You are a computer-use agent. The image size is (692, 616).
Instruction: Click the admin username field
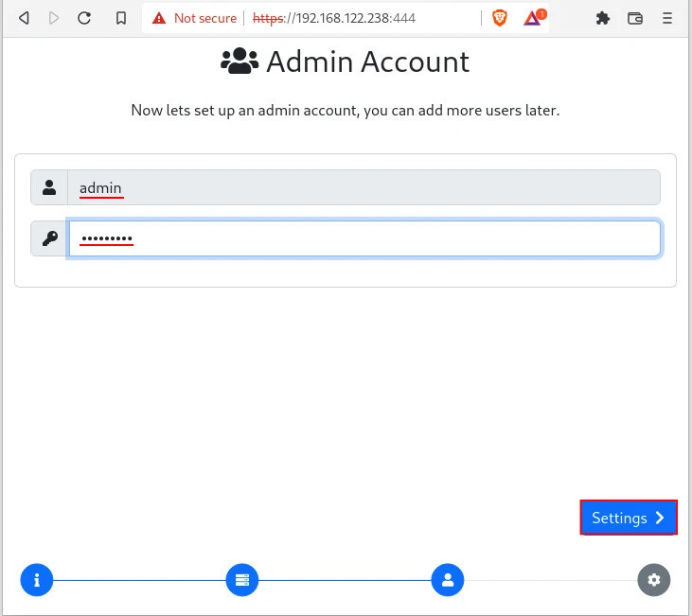[364, 187]
